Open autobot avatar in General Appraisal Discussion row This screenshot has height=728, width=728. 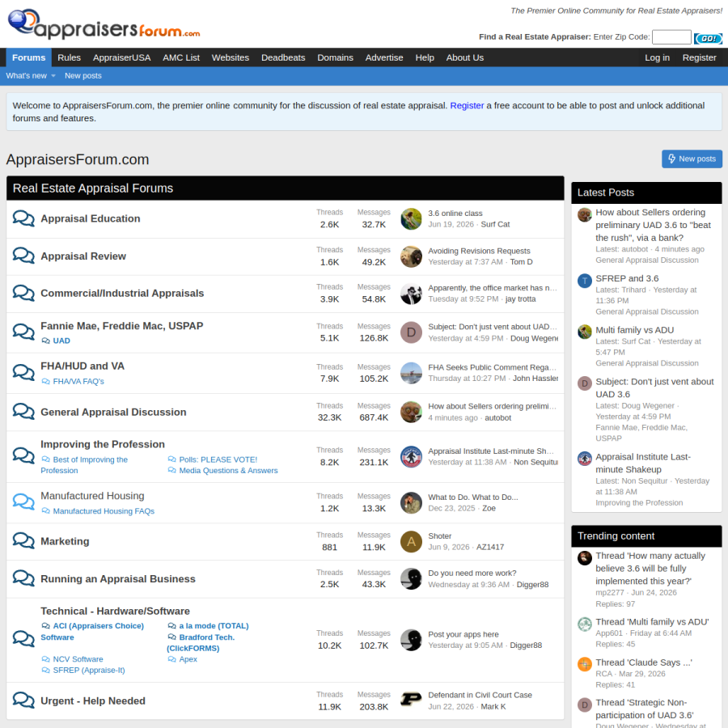[411, 412]
